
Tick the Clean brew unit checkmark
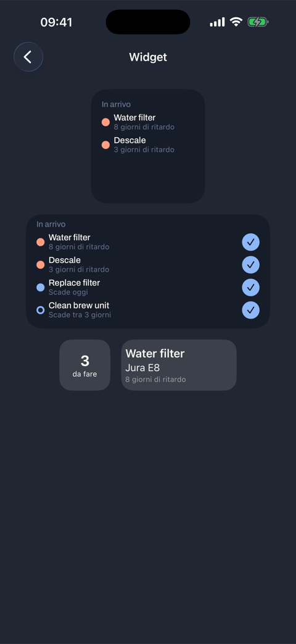250,310
